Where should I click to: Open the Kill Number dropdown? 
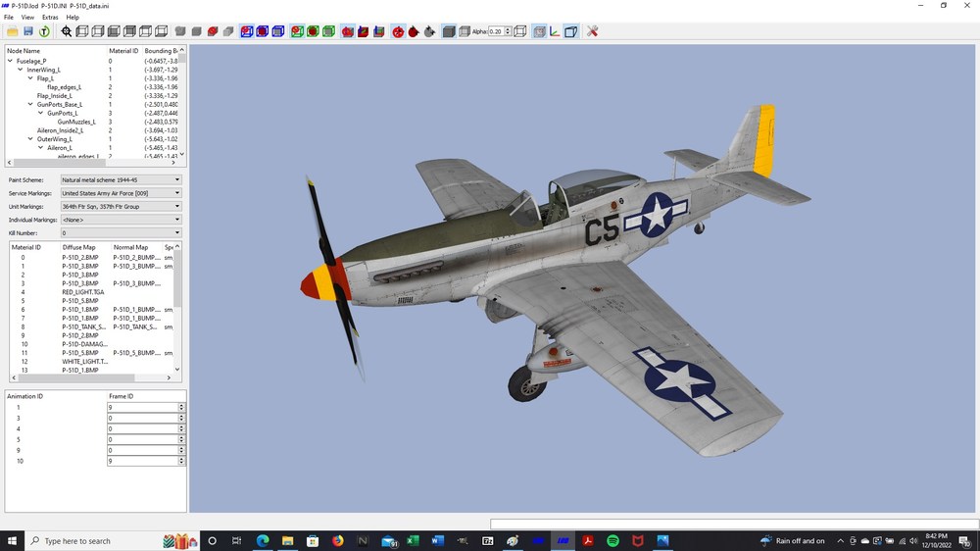click(121, 232)
